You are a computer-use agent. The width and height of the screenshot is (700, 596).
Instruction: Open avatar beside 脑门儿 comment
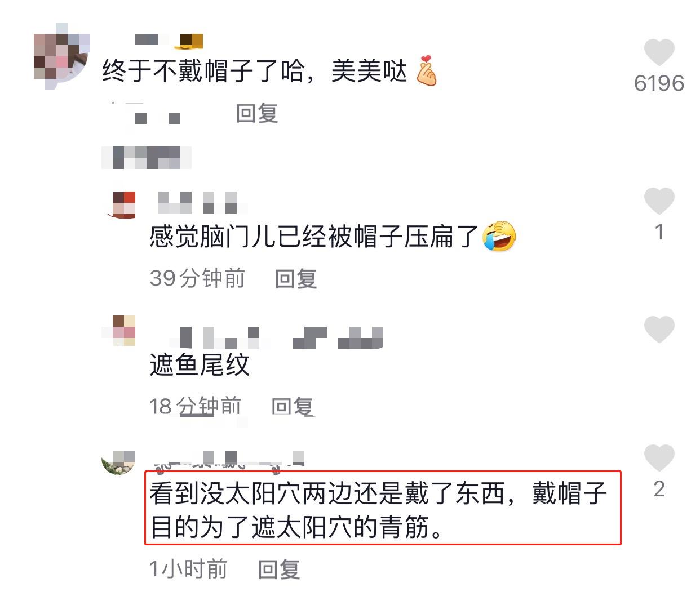point(124,204)
